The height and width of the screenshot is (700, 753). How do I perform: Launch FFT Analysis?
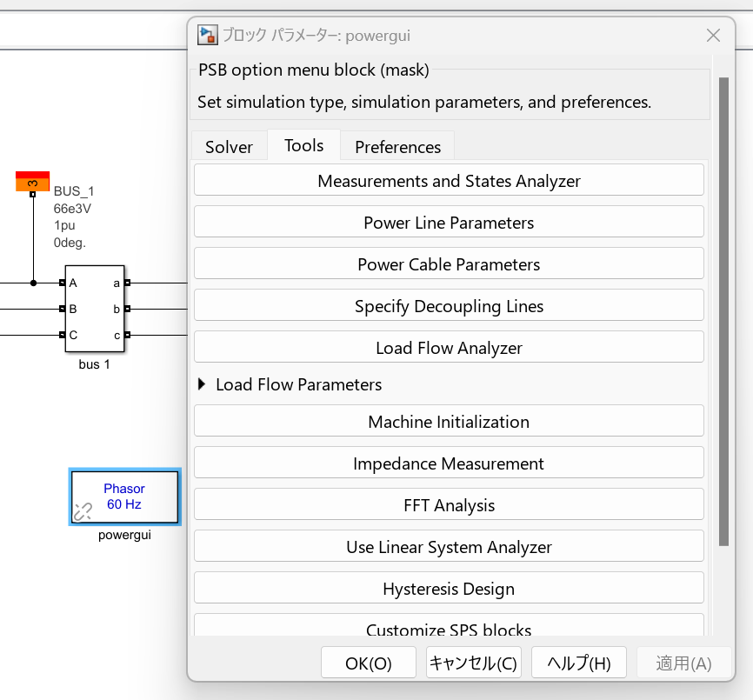tap(449, 504)
